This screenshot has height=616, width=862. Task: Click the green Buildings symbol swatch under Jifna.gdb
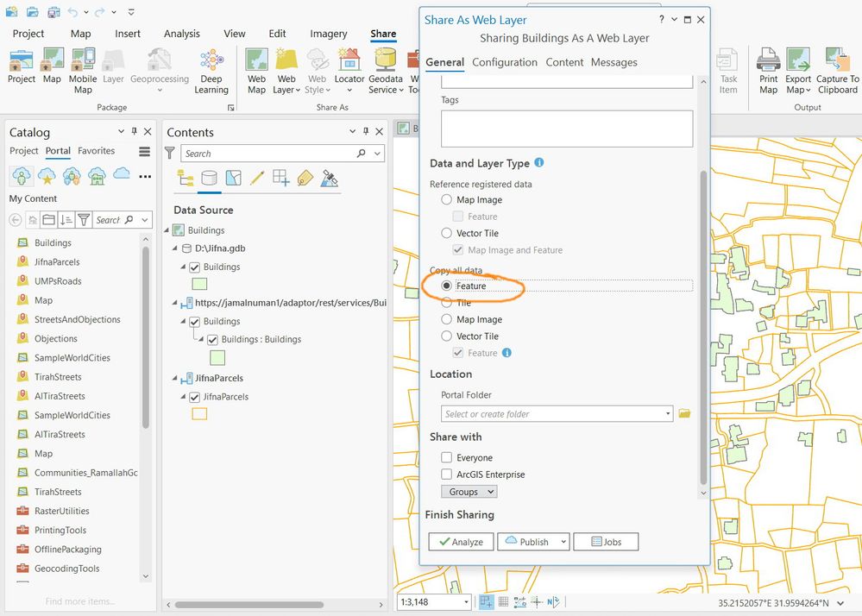199,284
